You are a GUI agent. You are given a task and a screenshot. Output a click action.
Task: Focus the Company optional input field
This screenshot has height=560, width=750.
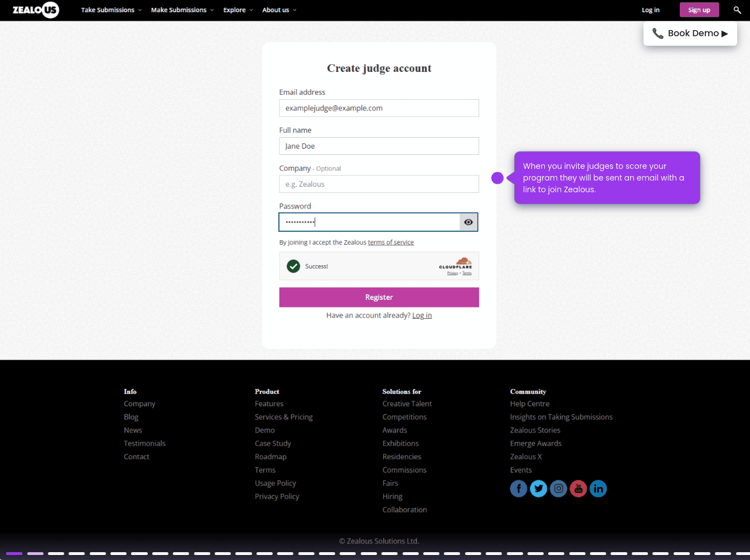(379, 184)
